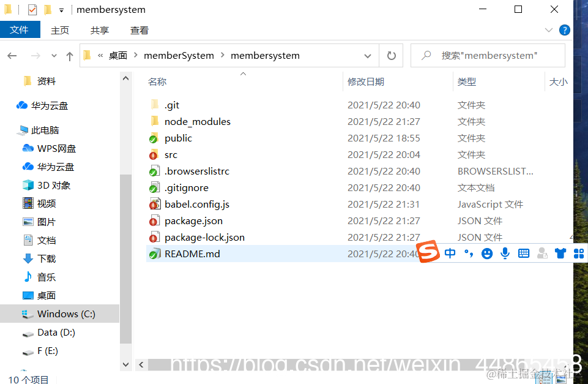Viewport: 588px width, 384px height.
Task: Select Windows (C:) drive
Action: click(59, 314)
